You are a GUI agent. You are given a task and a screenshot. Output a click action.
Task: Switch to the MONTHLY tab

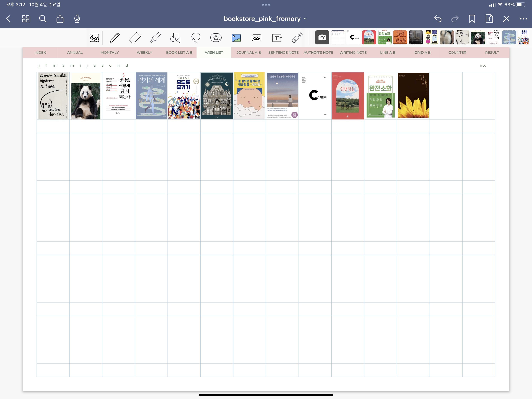(x=109, y=52)
